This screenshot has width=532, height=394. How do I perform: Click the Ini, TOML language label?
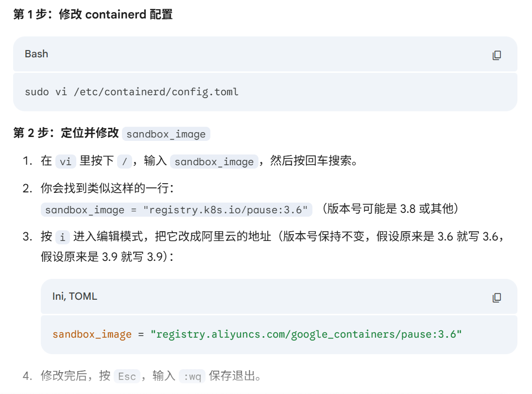click(75, 296)
